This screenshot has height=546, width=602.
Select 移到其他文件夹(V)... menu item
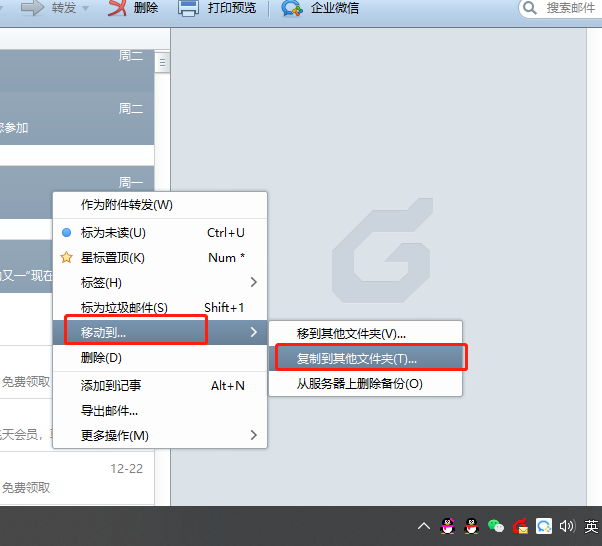click(x=352, y=333)
